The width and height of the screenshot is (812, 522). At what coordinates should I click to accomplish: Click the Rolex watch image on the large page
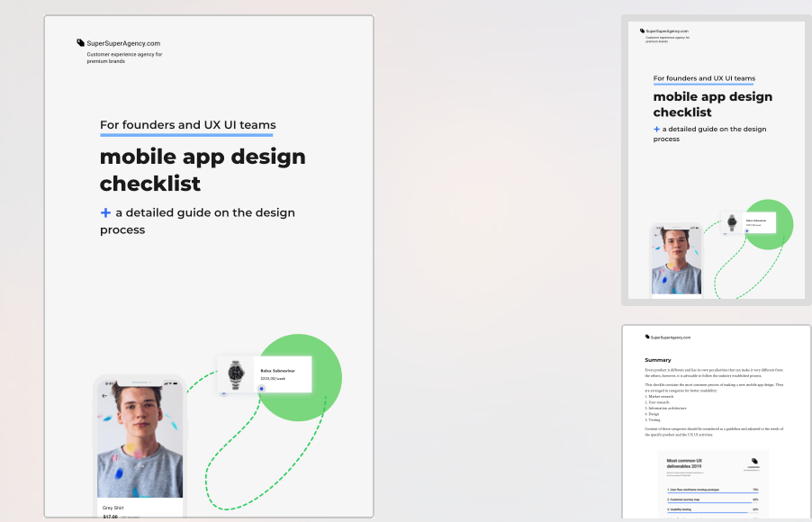(237, 373)
